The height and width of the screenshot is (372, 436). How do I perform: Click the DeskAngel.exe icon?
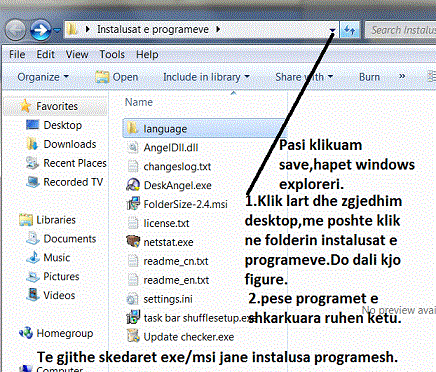[133, 185]
